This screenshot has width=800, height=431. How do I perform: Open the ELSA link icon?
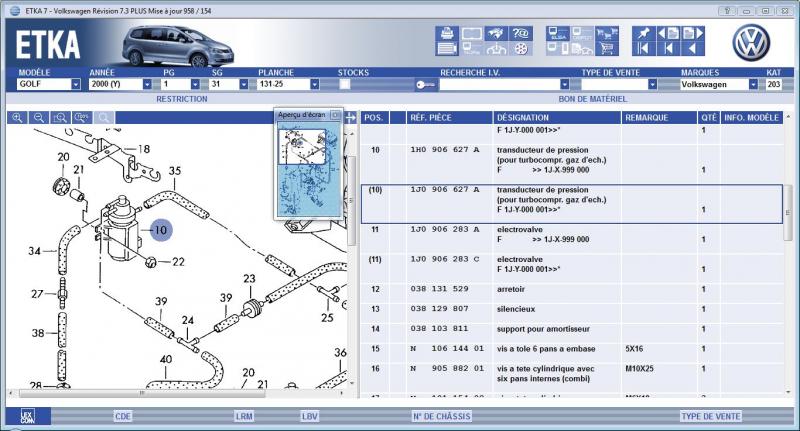point(557,34)
